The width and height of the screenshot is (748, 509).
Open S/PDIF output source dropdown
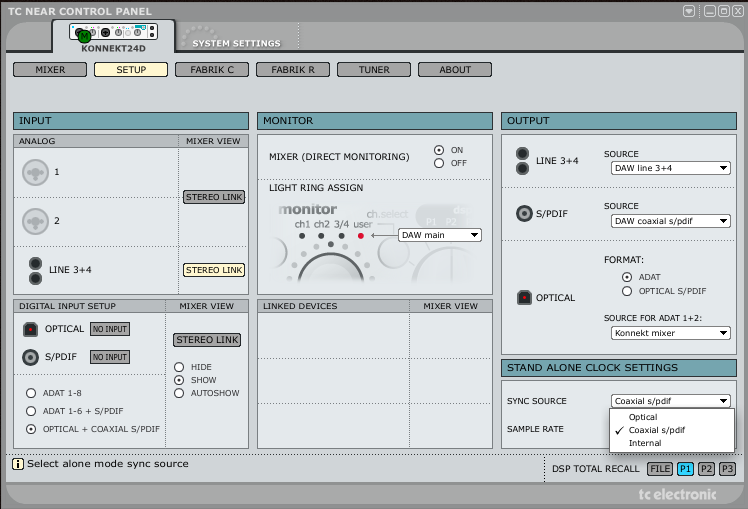(671, 221)
